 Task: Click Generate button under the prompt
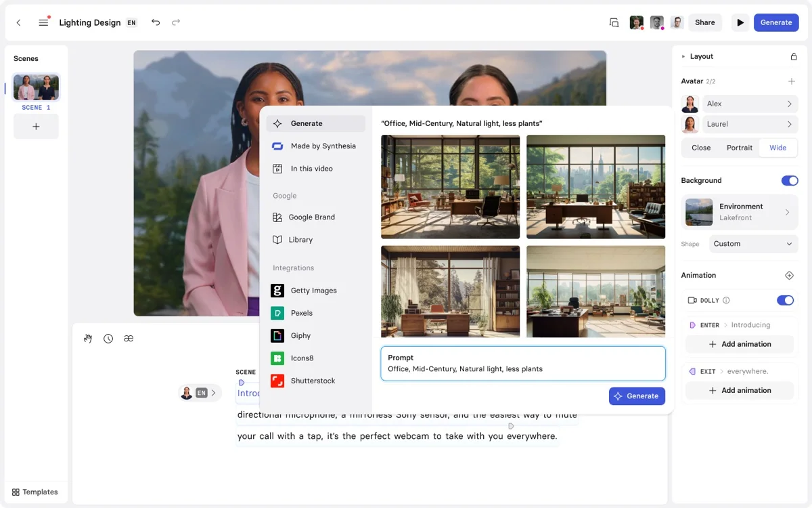[637, 396]
